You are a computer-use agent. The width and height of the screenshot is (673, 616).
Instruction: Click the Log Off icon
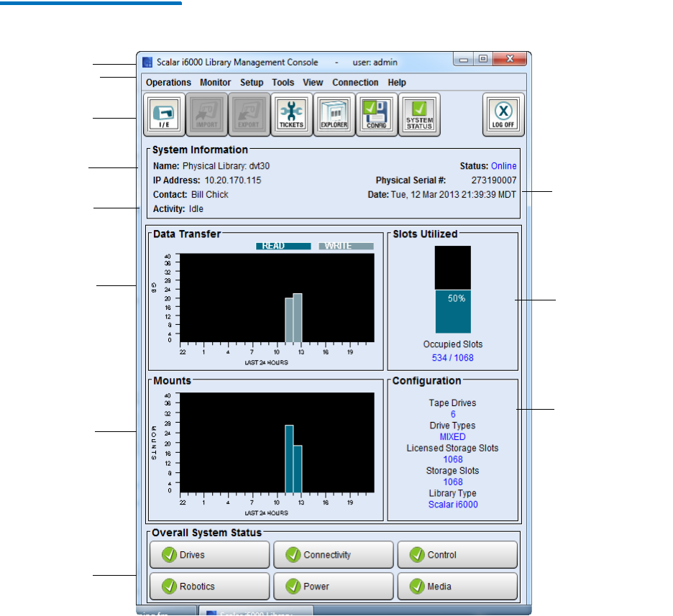pyautogui.click(x=503, y=114)
